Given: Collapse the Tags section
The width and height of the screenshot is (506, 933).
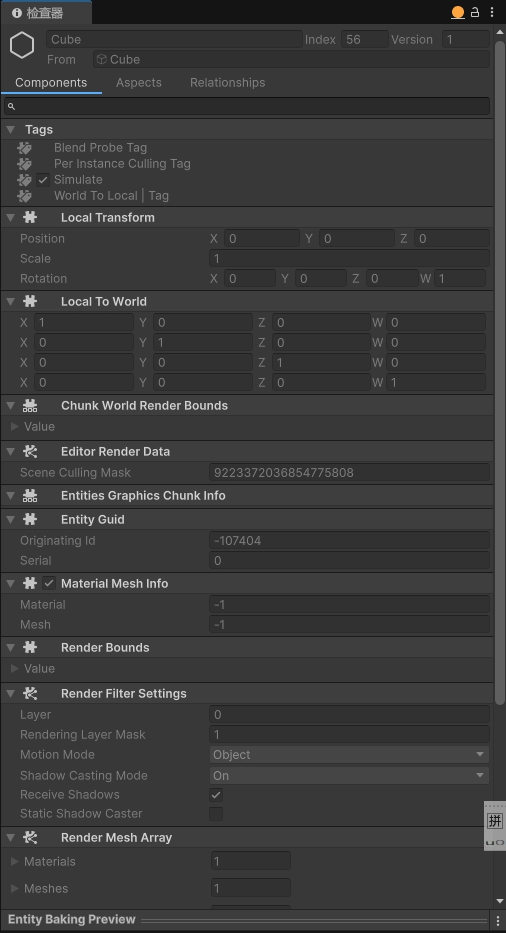Looking at the screenshot, I should coord(11,130).
